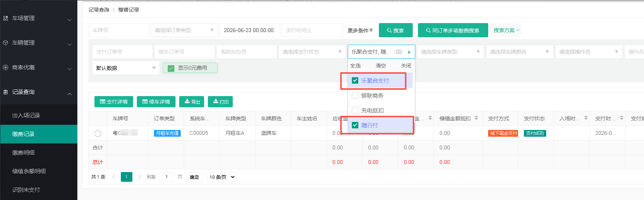Click the 停车详情 button
This screenshot has height=200, width=644.
[156, 102]
